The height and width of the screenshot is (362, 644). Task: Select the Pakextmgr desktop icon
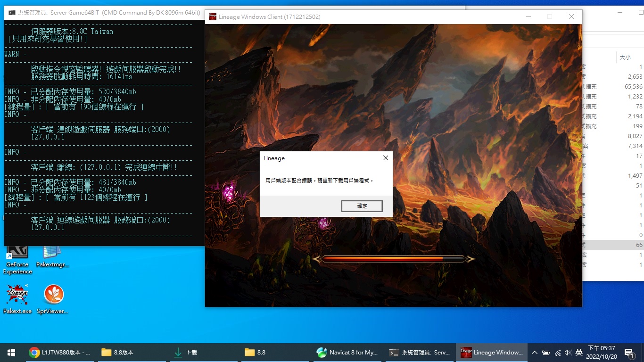coord(53,257)
